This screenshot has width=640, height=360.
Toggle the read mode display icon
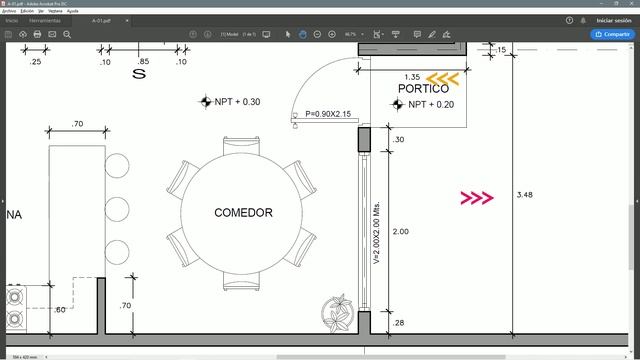[267, 35]
